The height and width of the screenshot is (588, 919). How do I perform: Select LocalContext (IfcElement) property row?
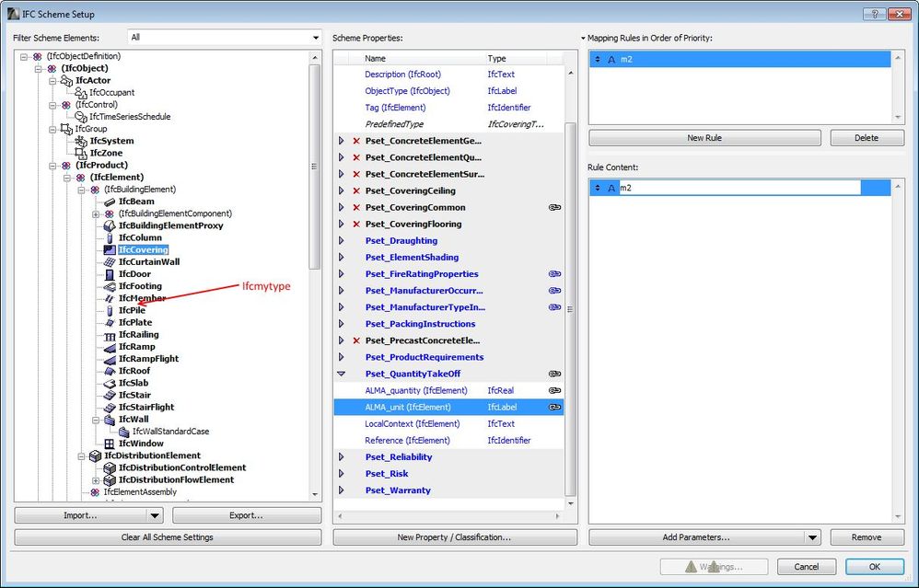pos(448,424)
